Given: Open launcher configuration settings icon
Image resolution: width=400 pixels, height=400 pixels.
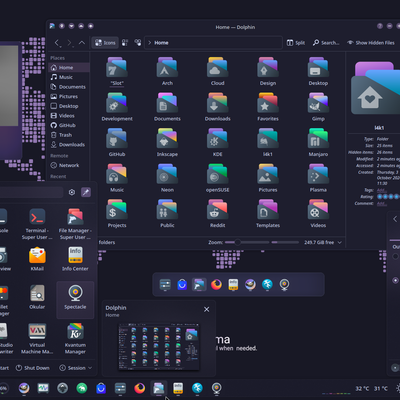Looking at the screenshot, I should pos(72,192).
